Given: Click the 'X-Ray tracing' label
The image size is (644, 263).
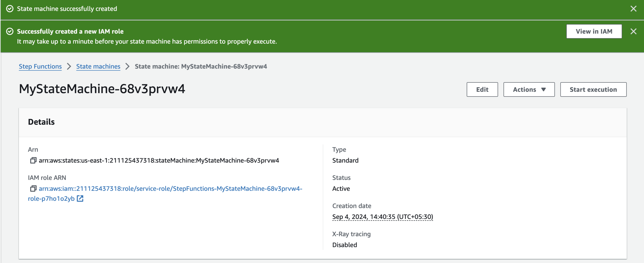Looking at the screenshot, I should 351,234.
